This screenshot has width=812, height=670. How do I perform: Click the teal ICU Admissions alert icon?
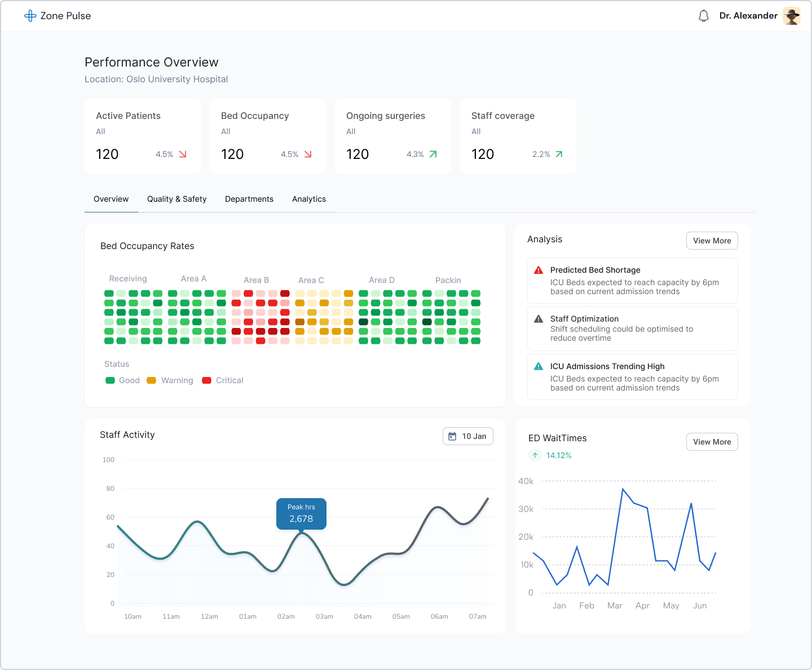pyautogui.click(x=539, y=366)
